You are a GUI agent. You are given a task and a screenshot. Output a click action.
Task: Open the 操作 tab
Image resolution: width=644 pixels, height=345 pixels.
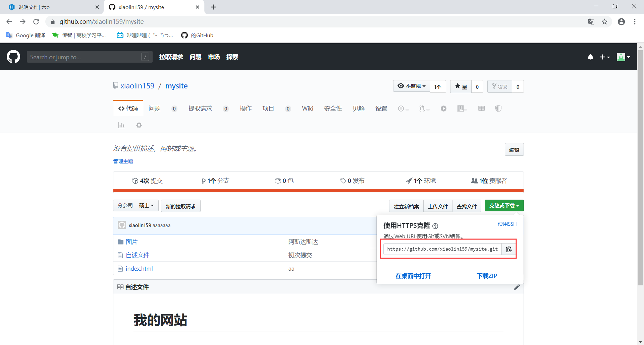click(246, 109)
